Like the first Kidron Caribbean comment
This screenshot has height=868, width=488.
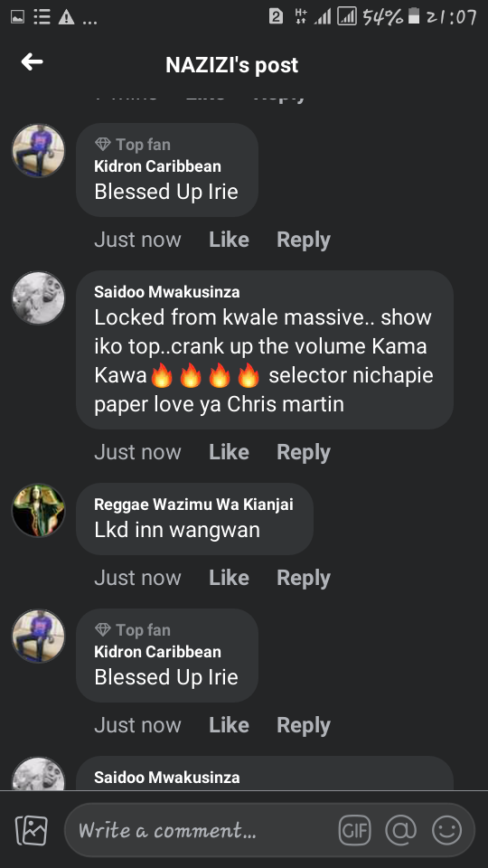point(229,240)
